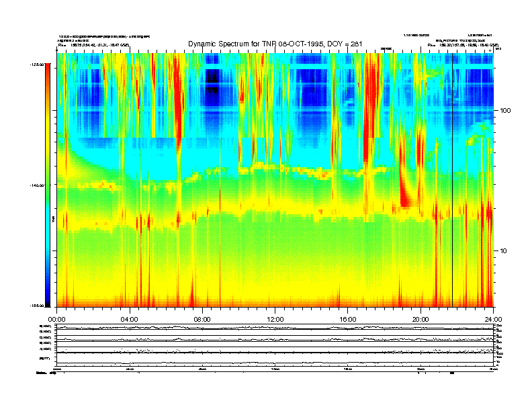Click the -140.00 color scale label
The height and width of the screenshot is (411, 532).
click(x=37, y=185)
